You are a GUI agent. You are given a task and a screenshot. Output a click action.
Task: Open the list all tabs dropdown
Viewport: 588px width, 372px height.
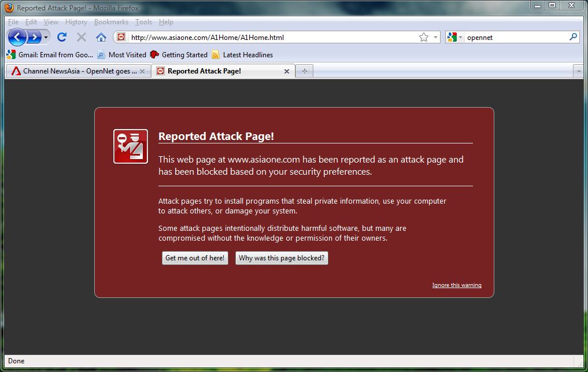(x=578, y=71)
